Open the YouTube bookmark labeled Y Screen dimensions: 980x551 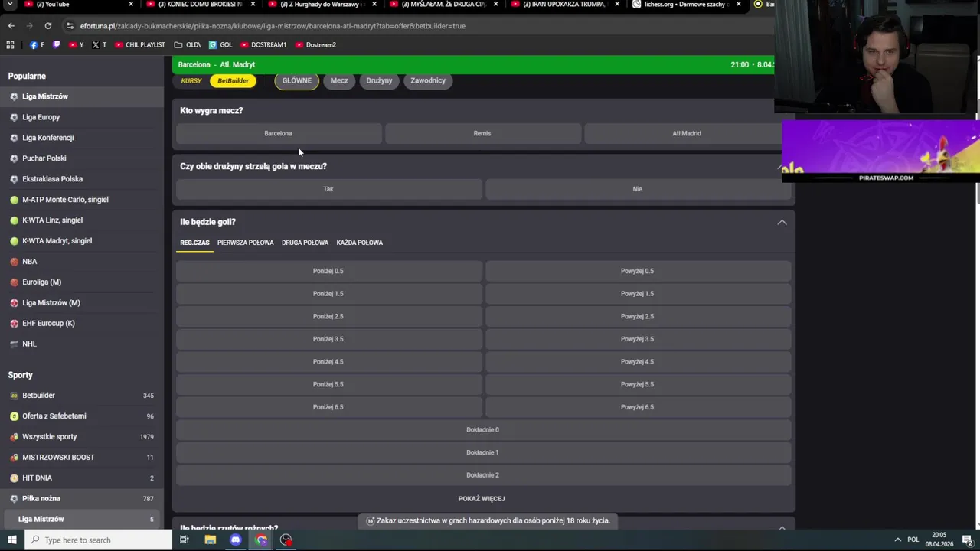76,44
